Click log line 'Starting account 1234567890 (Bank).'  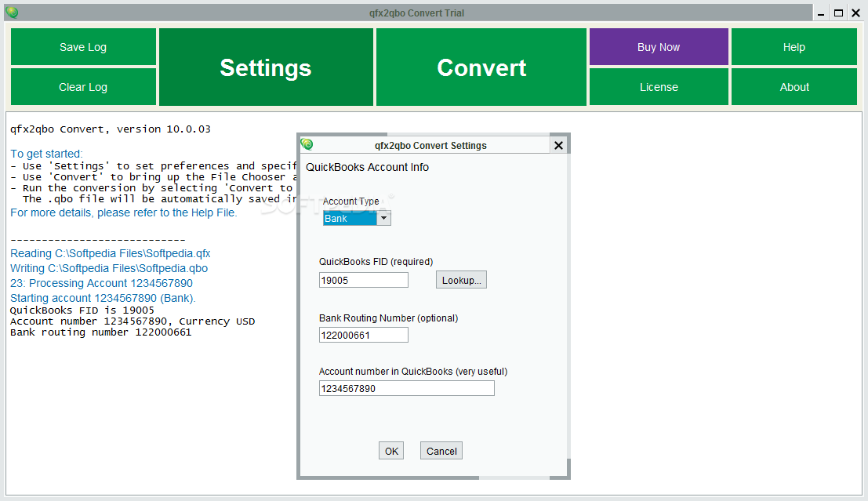103,299
